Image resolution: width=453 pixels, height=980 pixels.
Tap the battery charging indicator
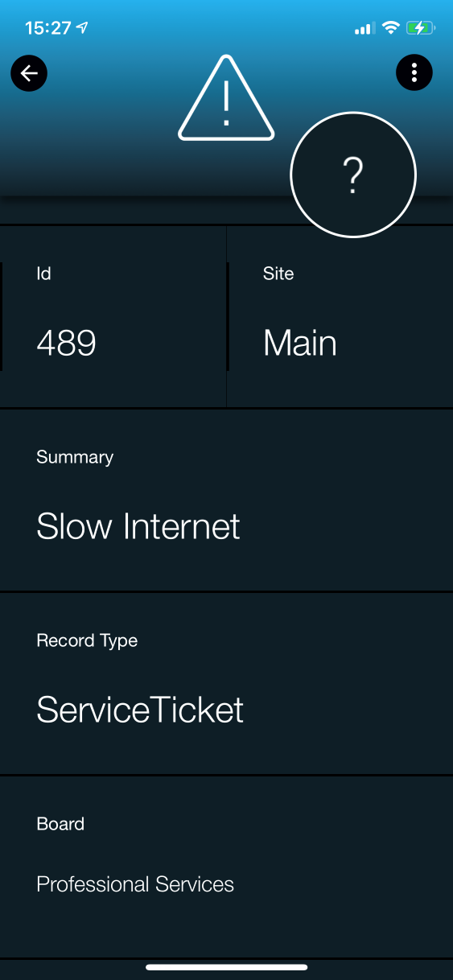pyautogui.click(x=421, y=28)
